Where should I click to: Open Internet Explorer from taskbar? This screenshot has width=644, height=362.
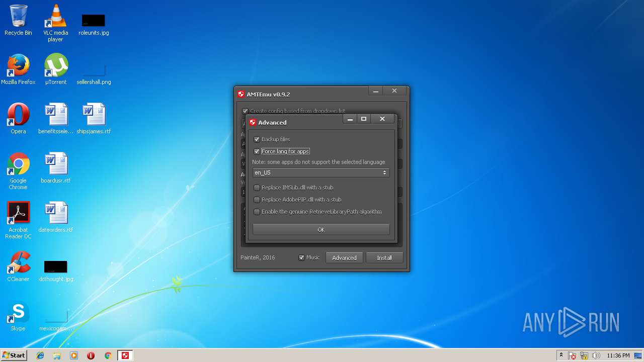[x=40, y=355]
